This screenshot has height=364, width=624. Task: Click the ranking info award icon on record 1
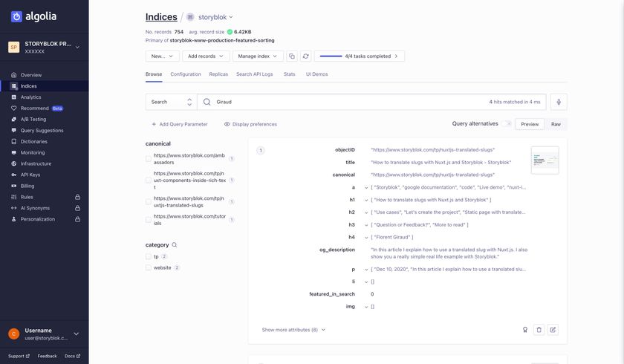pyautogui.click(x=525, y=330)
